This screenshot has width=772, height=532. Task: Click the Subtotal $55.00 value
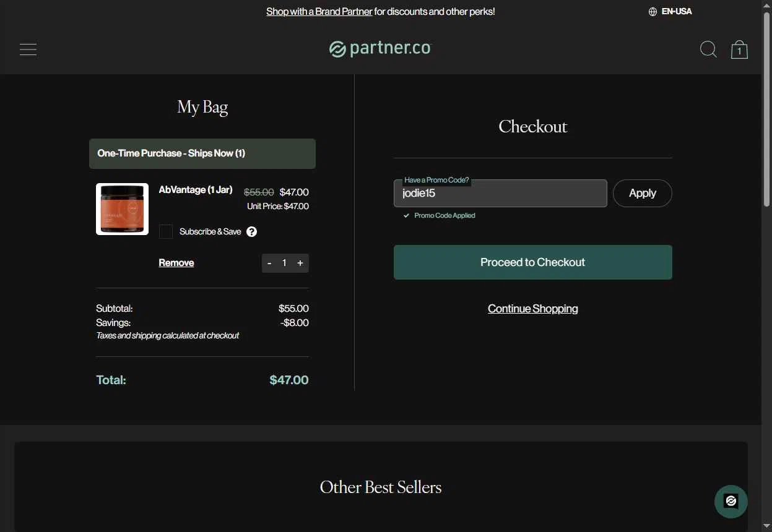tap(293, 308)
